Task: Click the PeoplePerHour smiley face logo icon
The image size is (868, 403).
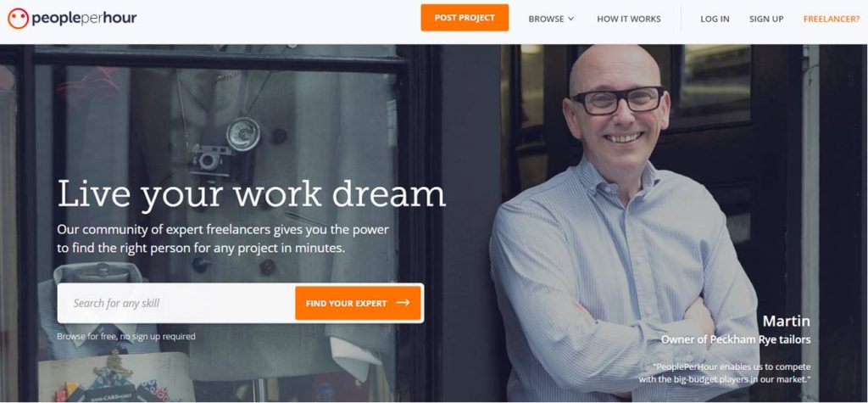Action: [19, 19]
